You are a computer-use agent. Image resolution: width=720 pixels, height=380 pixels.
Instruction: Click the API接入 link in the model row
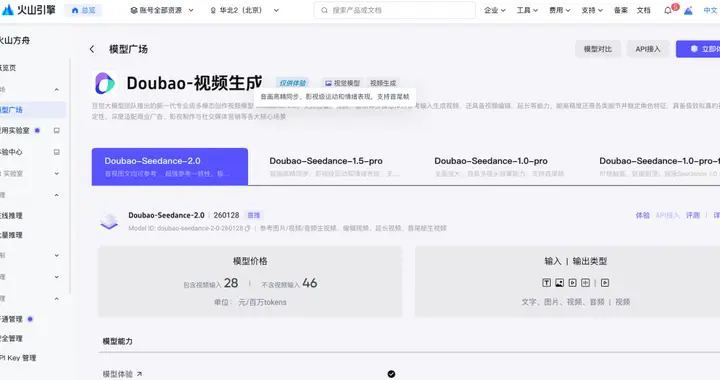tap(667, 215)
